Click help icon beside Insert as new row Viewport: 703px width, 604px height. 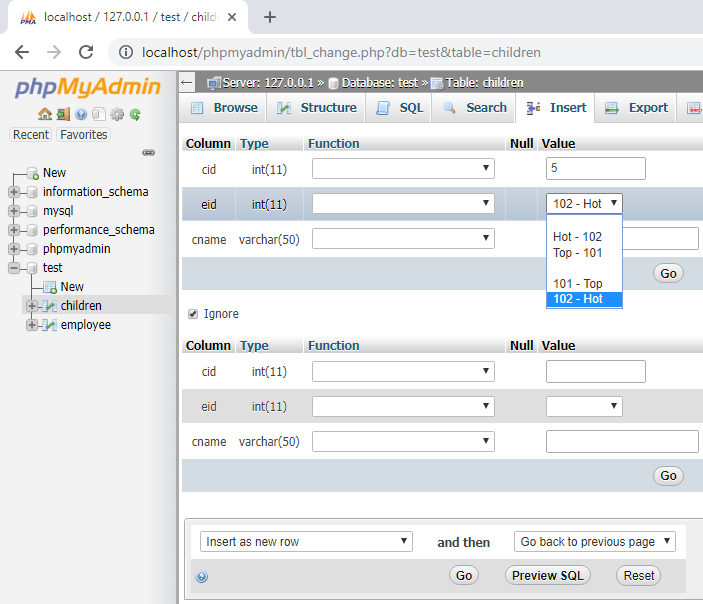[201, 576]
